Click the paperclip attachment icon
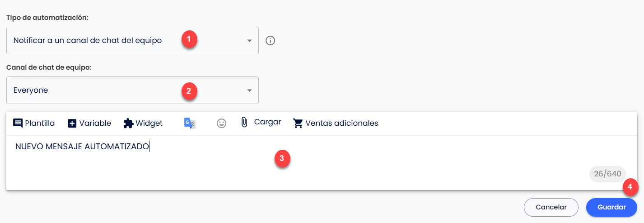The height and width of the screenshot is (223, 644). pos(244,122)
